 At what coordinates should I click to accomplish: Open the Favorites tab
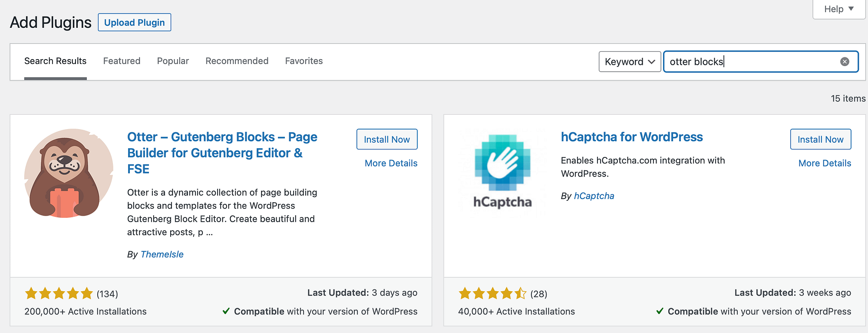(x=304, y=61)
